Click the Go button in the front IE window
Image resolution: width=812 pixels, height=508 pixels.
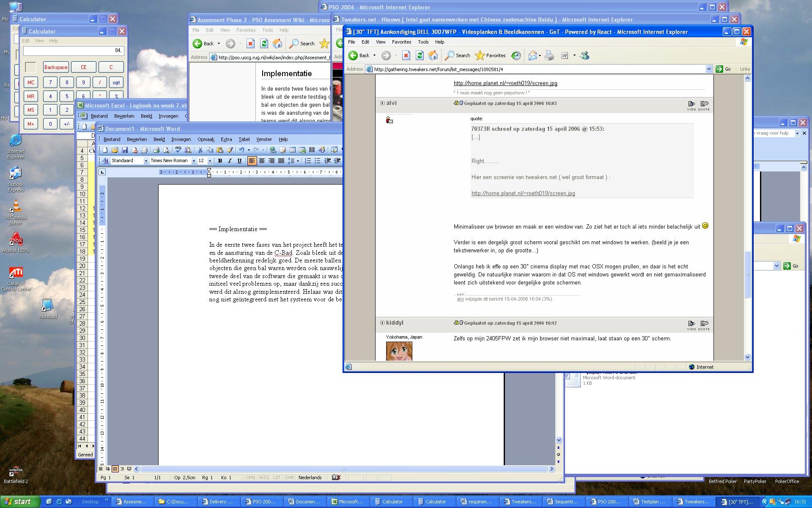[x=724, y=69]
